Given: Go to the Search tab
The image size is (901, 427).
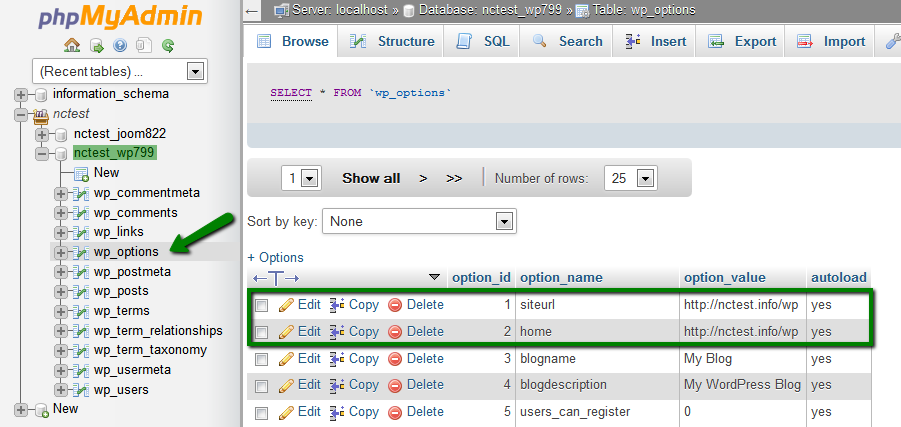Looking at the screenshot, I should pyautogui.click(x=566, y=41).
